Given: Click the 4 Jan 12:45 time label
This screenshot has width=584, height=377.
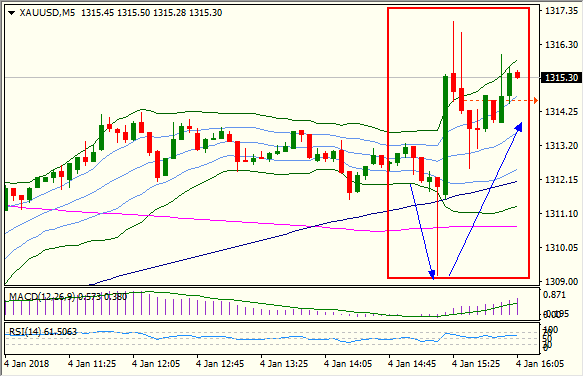Looking at the screenshot, I should coord(220,364).
